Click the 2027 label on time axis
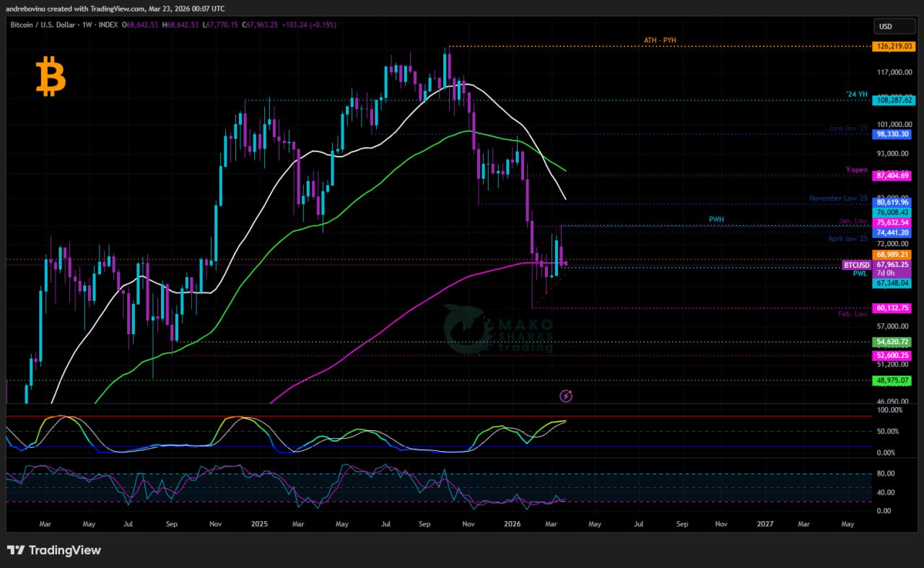Viewport: 924px width, 568px height. tap(764, 524)
